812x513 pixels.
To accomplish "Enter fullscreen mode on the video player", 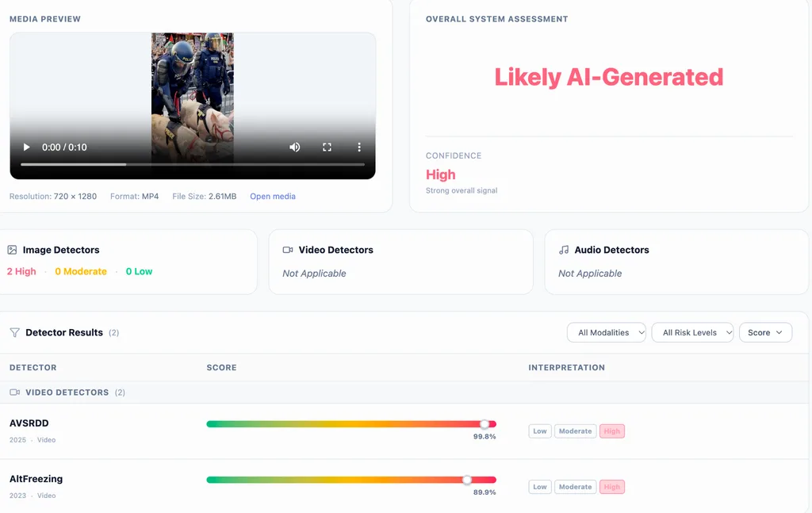I will point(327,147).
